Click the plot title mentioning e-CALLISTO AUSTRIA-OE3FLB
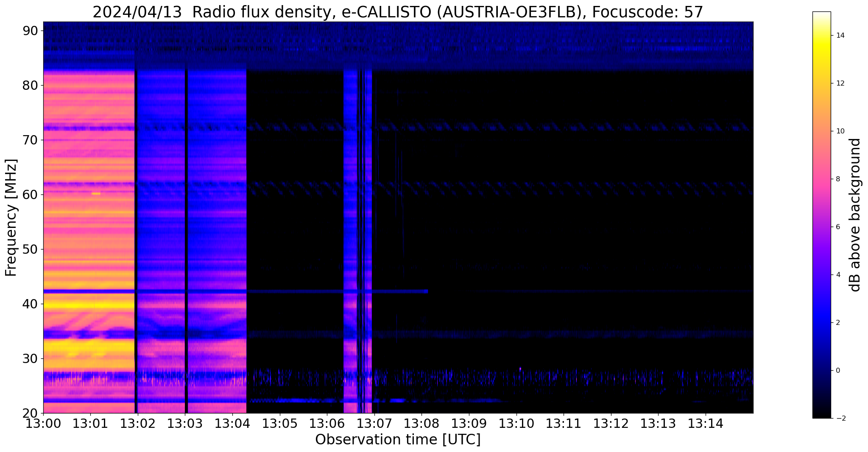 click(x=398, y=12)
